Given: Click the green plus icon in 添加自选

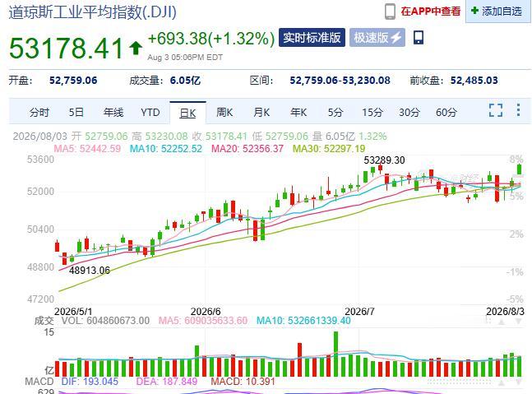Looking at the screenshot, I should tap(474, 11).
